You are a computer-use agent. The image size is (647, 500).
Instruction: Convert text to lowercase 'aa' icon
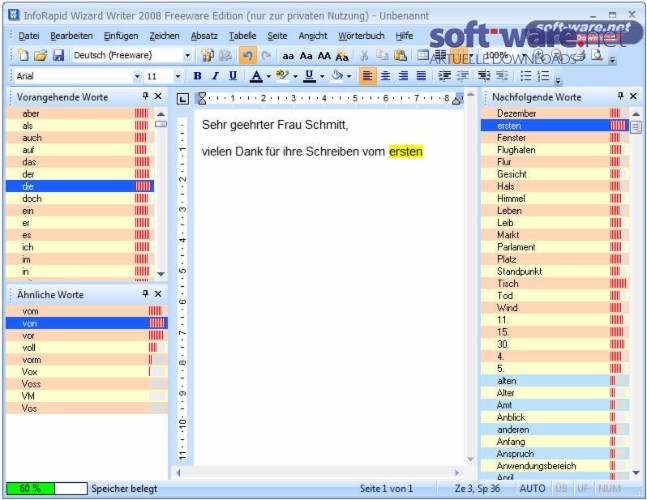pyautogui.click(x=288, y=56)
